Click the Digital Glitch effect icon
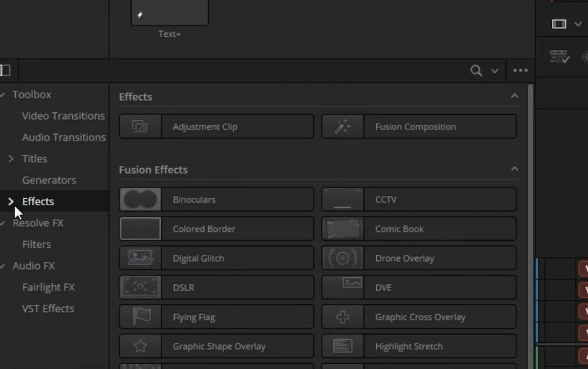This screenshot has height=369, width=588. point(140,258)
